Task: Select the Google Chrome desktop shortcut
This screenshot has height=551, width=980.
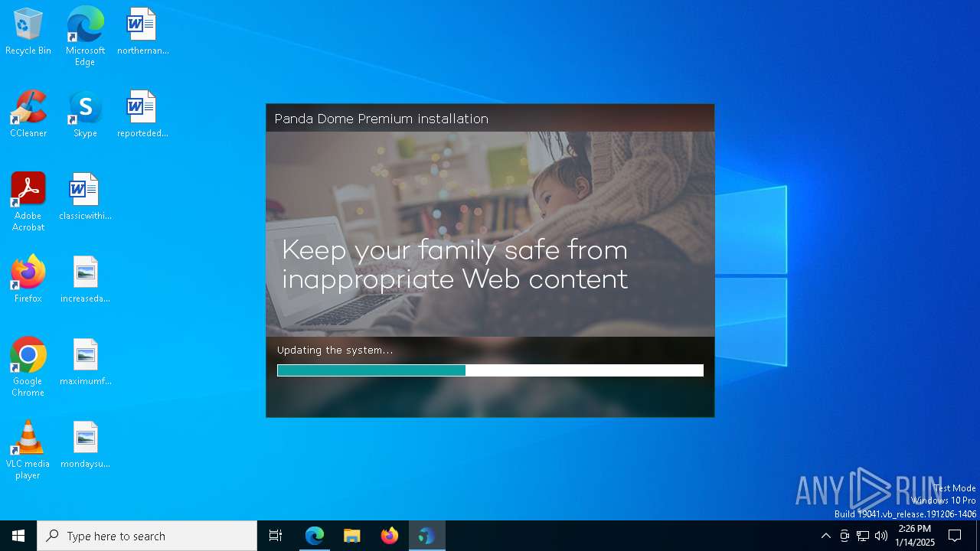Action: point(28,367)
